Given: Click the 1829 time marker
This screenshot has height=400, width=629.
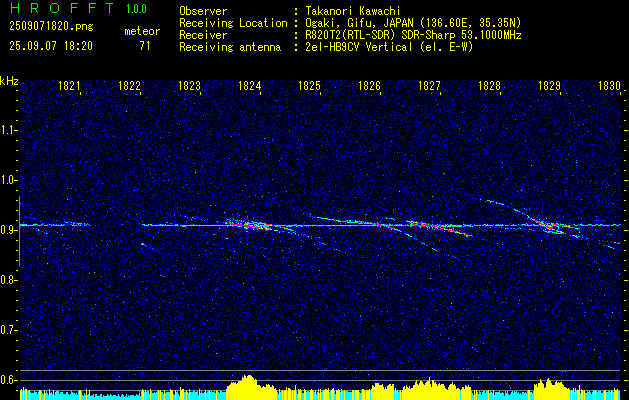Looking at the screenshot, I should [550, 85].
